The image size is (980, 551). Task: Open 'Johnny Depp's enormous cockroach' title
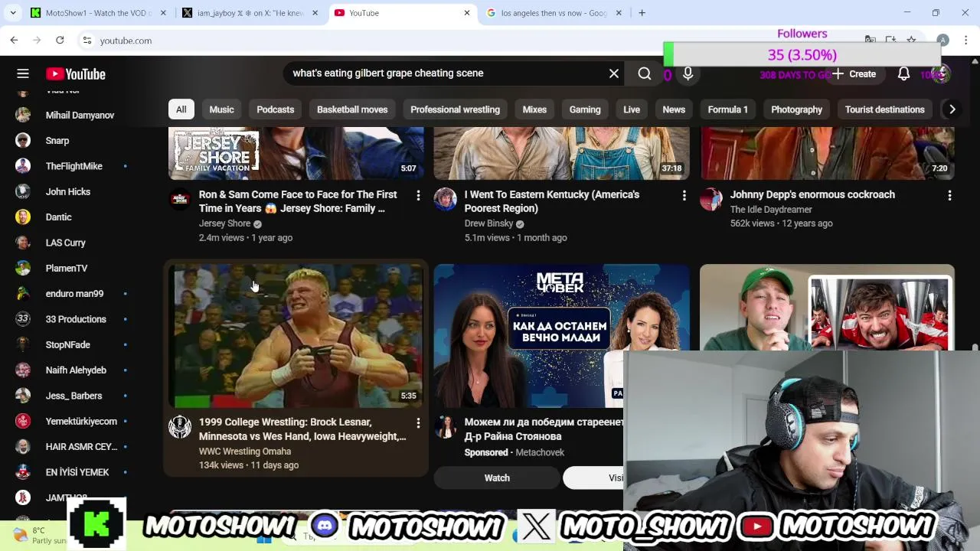coord(812,194)
